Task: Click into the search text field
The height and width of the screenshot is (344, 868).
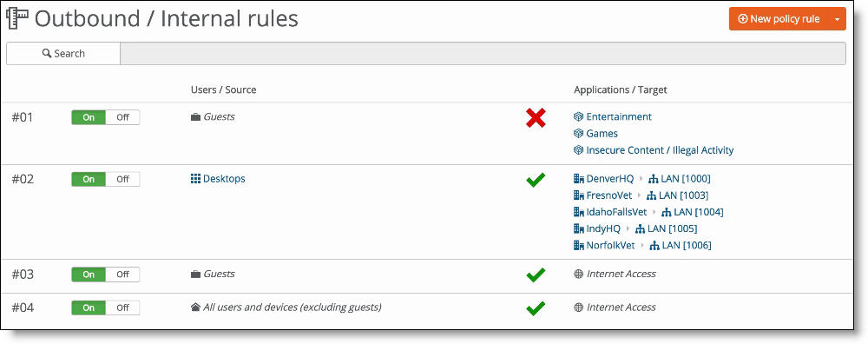Action: pos(483,54)
